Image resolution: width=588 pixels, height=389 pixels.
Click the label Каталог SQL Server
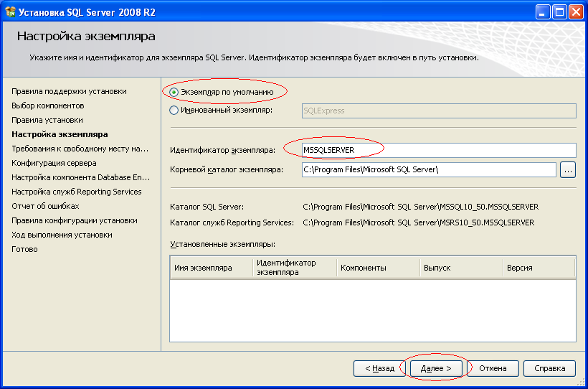click(x=207, y=207)
